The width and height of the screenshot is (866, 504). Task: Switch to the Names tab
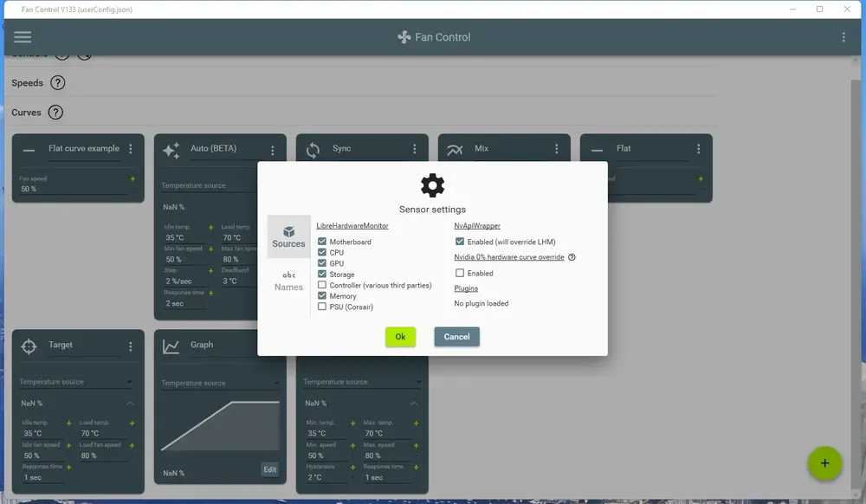(289, 281)
